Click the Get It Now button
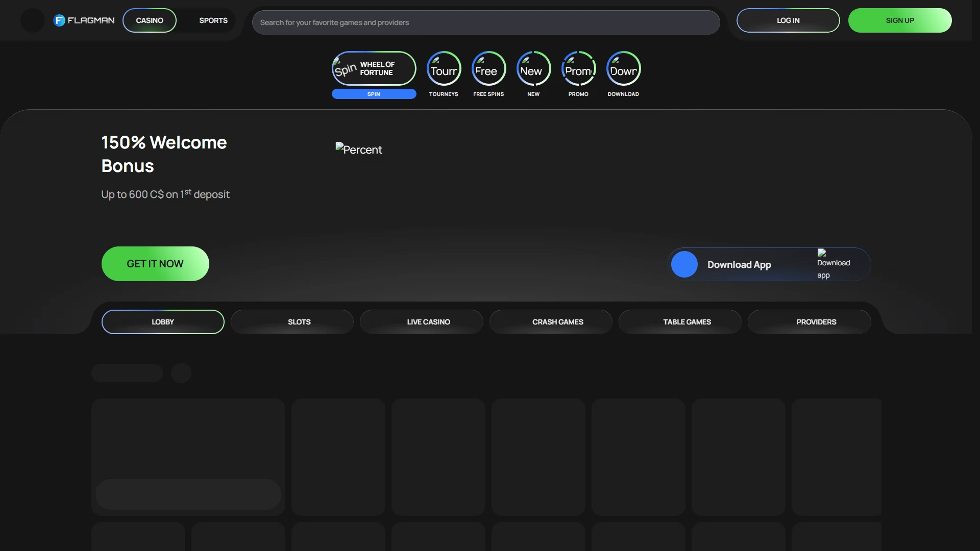This screenshot has height=551, width=980. coord(155,264)
